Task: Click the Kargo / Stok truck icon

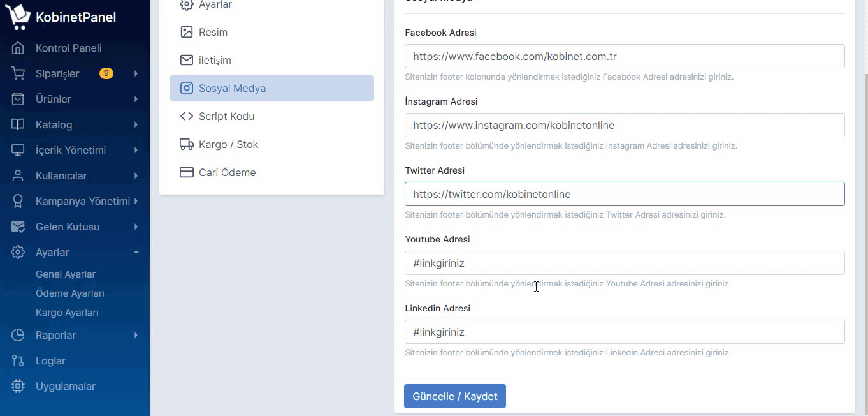Action: [187, 144]
